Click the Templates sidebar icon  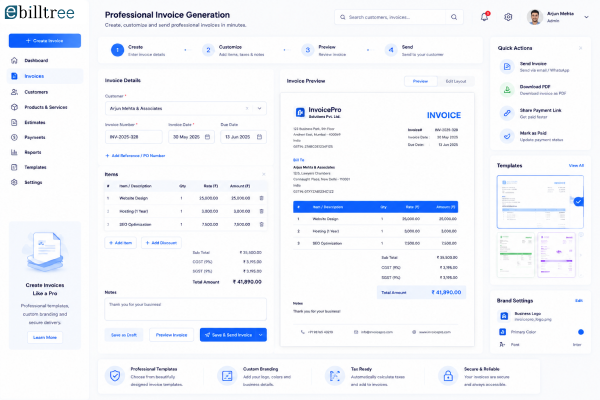coord(14,167)
